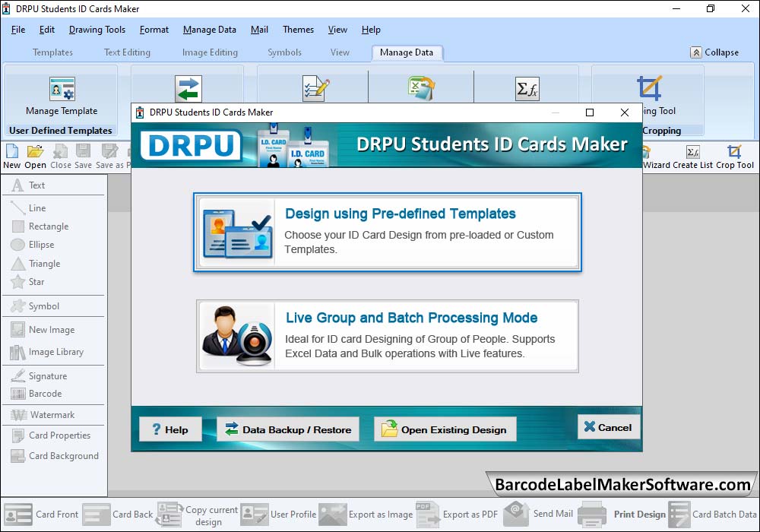Click the Data Backup / Restore button
The image size is (760, 532).
pyautogui.click(x=288, y=429)
